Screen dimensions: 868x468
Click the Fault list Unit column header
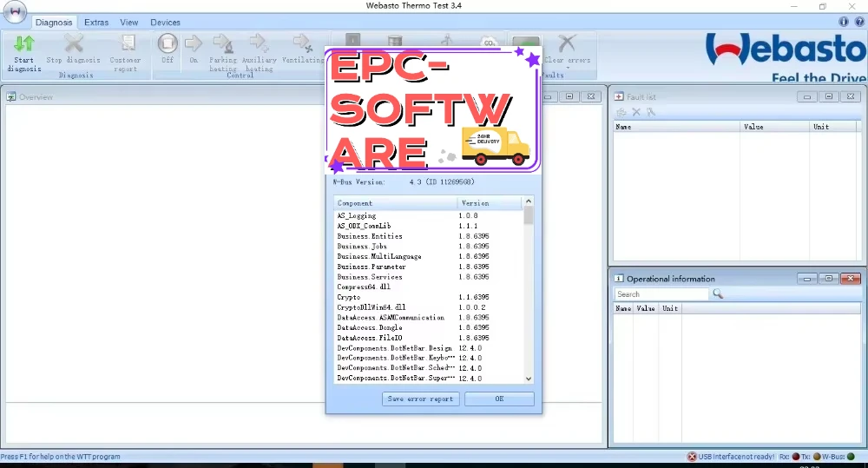(834, 127)
